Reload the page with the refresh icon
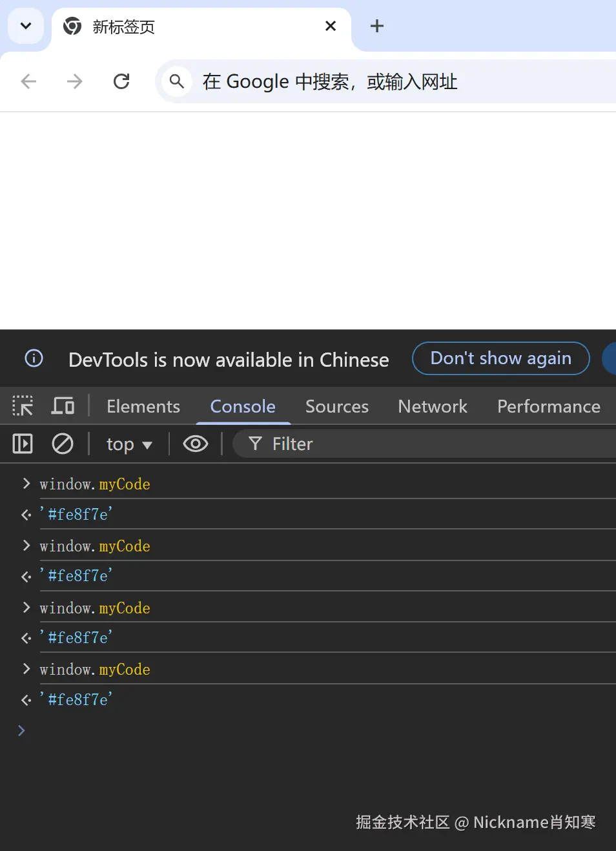The width and height of the screenshot is (616, 851). (121, 81)
